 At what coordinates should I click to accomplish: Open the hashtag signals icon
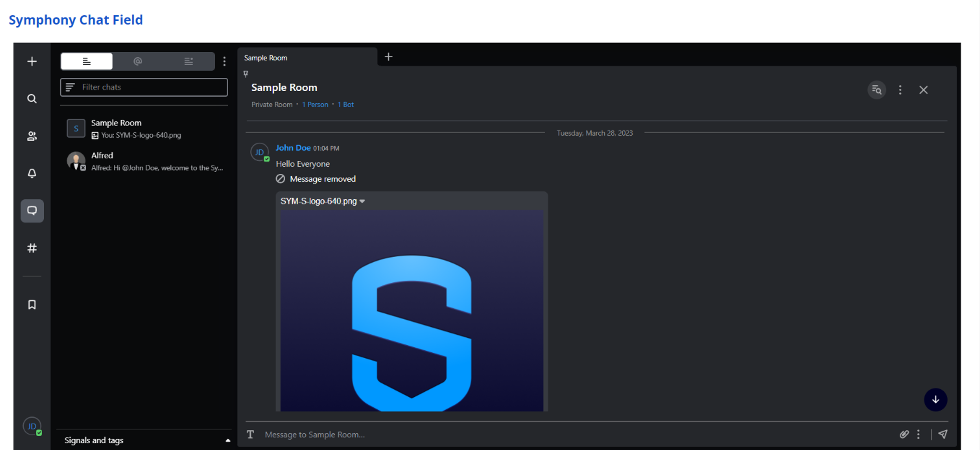pyautogui.click(x=32, y=248)
